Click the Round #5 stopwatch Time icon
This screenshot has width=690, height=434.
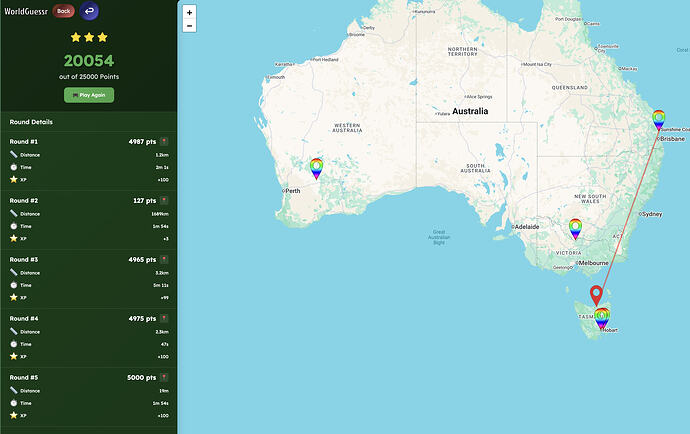[x=14, y=403]
